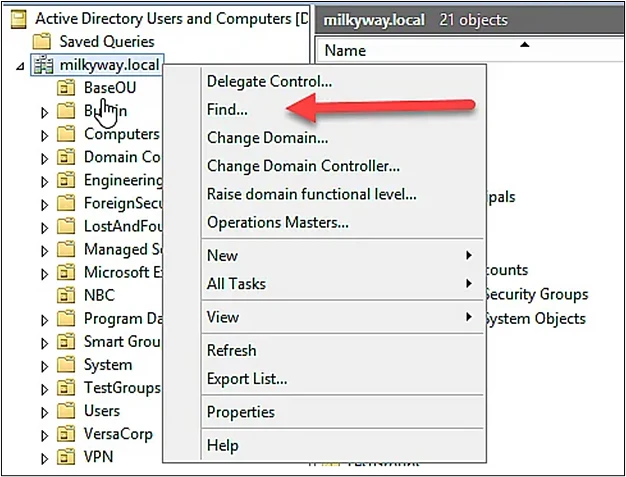626x477 pixels.
Task: Select the milkyway.local tree label
Action: 109,65
